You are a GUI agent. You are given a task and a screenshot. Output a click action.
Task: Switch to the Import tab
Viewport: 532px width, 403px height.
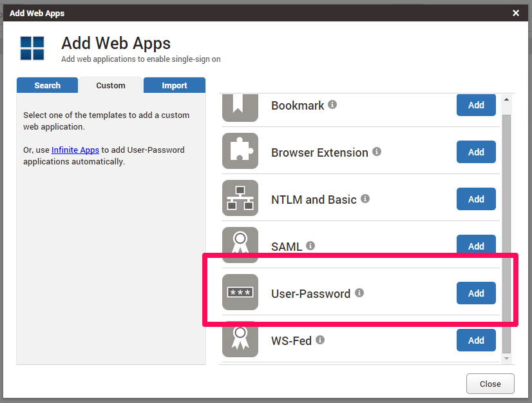(x=174, y=84)
